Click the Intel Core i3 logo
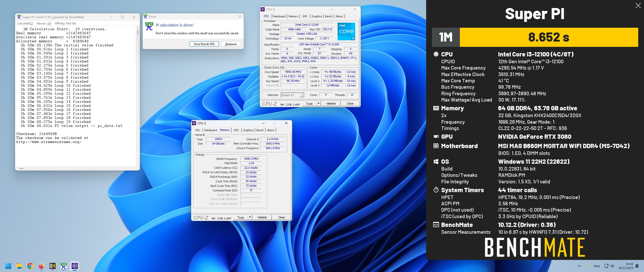Image resolution: width=644 pixels, height=272 pixels. 346,31
